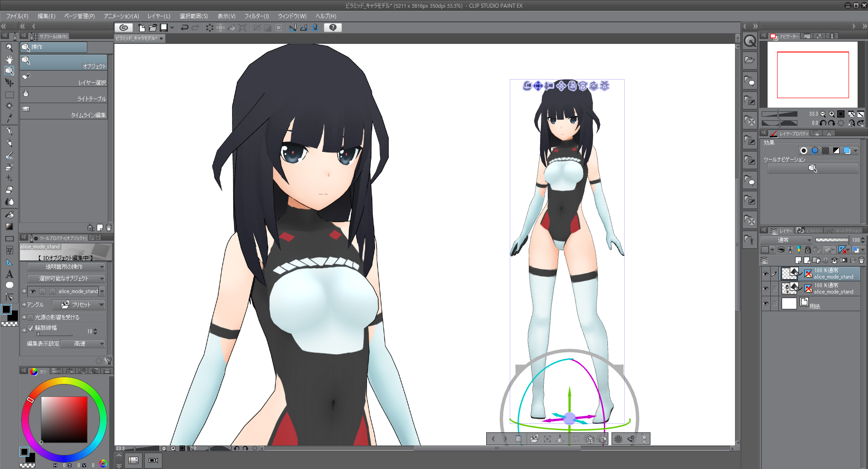
Task: Hide the top alice_mode_stand layer
Action: point(765,274)
